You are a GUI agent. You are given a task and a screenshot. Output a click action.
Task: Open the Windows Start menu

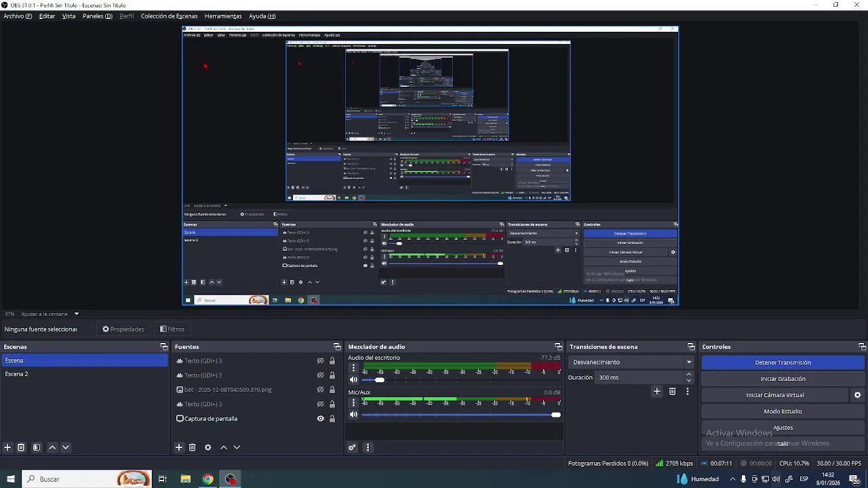10,479
